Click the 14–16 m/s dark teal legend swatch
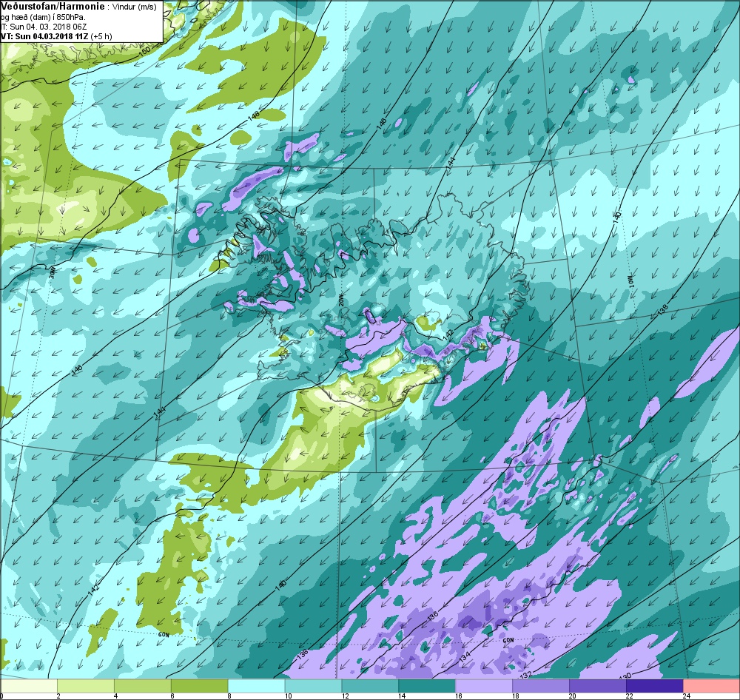Image resolution: width=740 pixels, height=700 pixels. [427, 686]
